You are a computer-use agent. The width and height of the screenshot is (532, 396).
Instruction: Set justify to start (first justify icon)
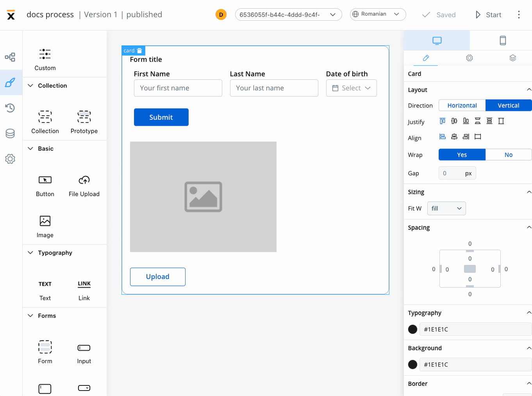pos(443,121)
